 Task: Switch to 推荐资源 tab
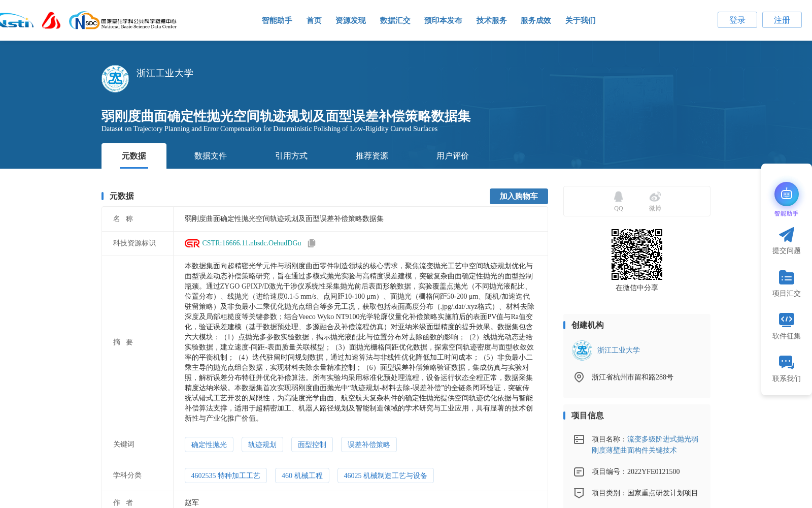[372, 156]
